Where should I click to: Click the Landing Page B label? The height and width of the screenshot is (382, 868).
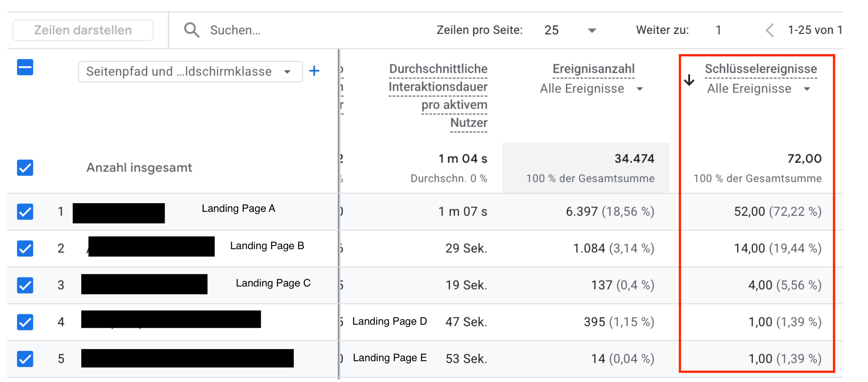pos(267,246)
